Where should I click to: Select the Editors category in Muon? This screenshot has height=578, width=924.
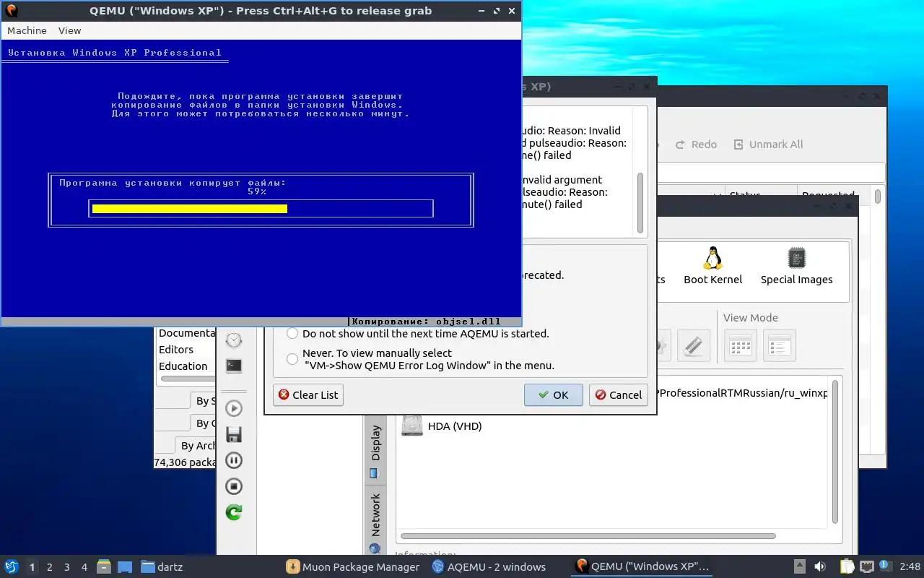[176, 350]
